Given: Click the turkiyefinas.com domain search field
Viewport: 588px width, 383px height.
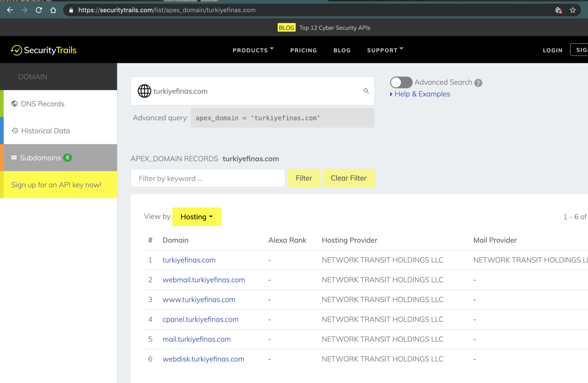Looking at the screenshot, I should pos(252,91).
